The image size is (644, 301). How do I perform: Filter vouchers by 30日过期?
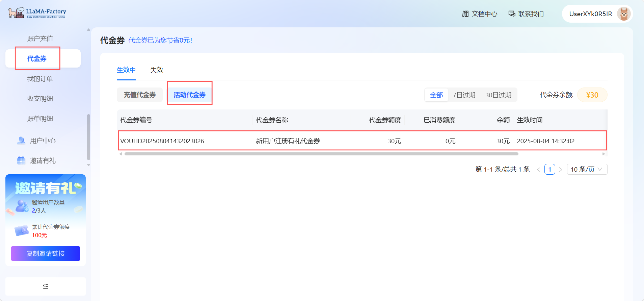point(498,95)
